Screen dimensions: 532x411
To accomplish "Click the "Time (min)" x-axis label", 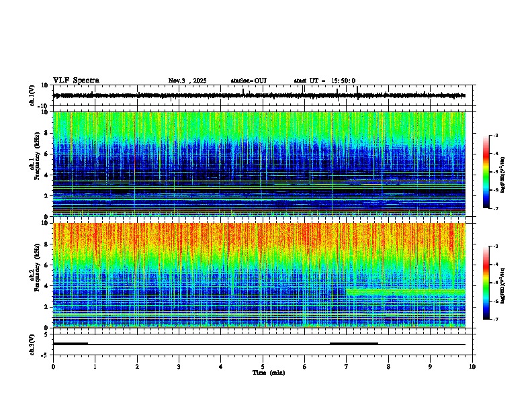I will click(x=269, y=373).
